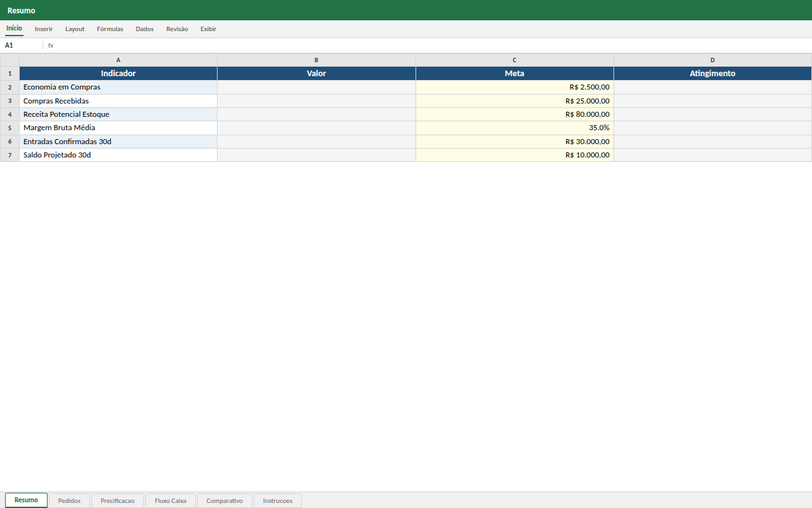The image size is (812, 508).
Task: Select the Resumo sheet tab
Action: [x=26, y=500]
